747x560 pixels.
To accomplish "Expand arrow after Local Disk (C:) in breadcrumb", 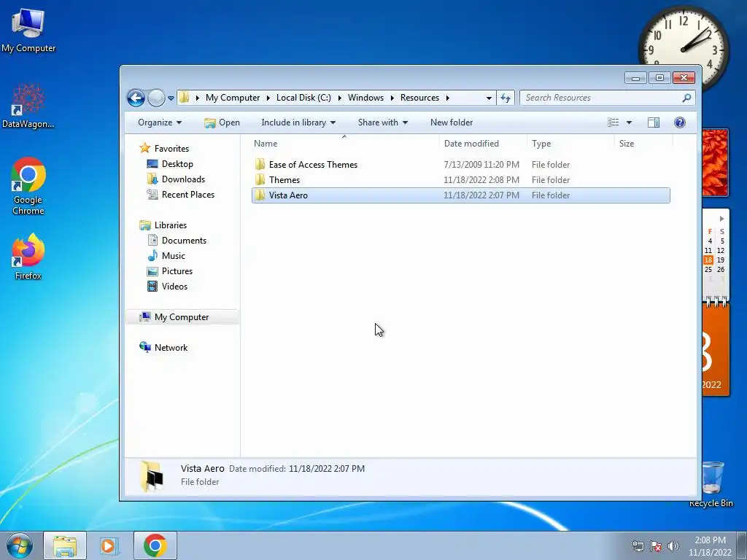I will pyautogui.click(x=340, y=98).
